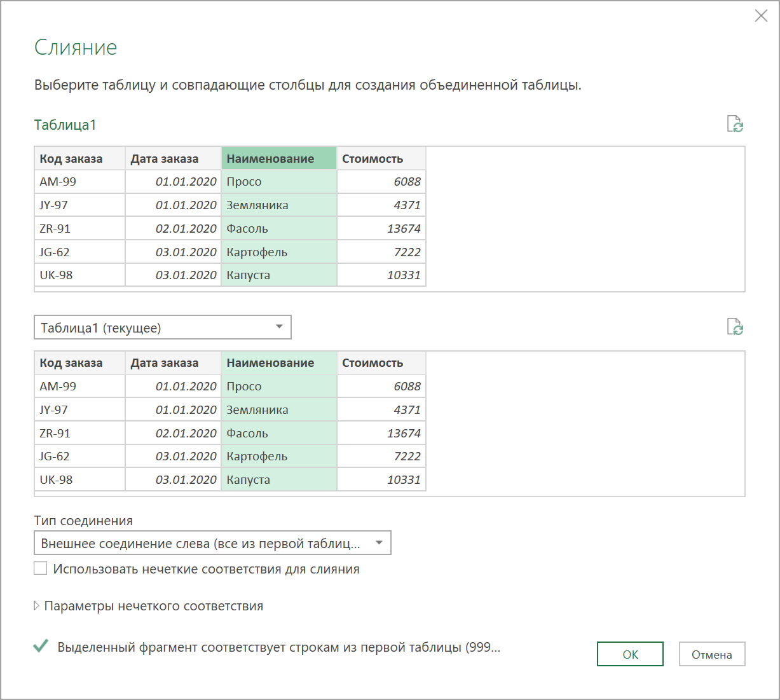This screenshot has width=780, height=700.
Task: Click Земляника cell in top table
Action: [x=279, y=205]
